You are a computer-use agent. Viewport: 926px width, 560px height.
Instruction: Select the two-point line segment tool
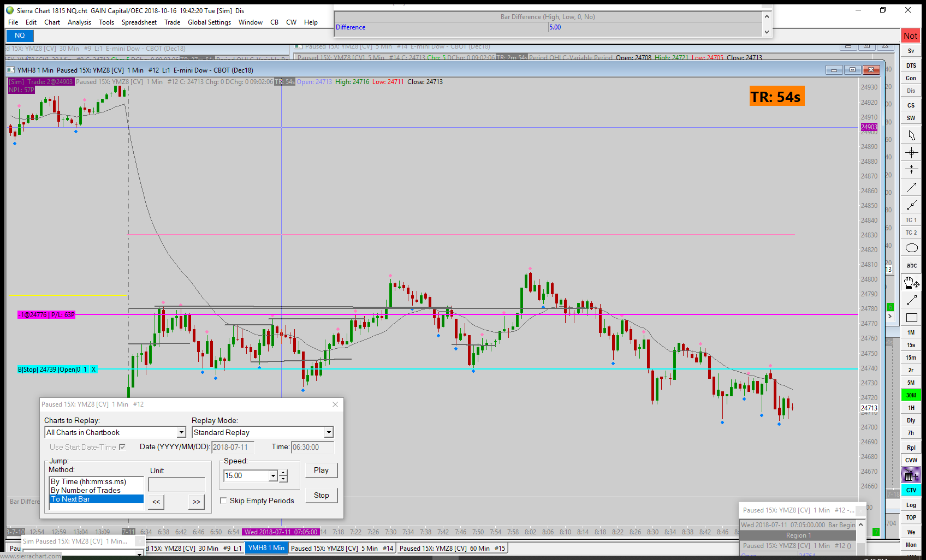coord(911,300)
